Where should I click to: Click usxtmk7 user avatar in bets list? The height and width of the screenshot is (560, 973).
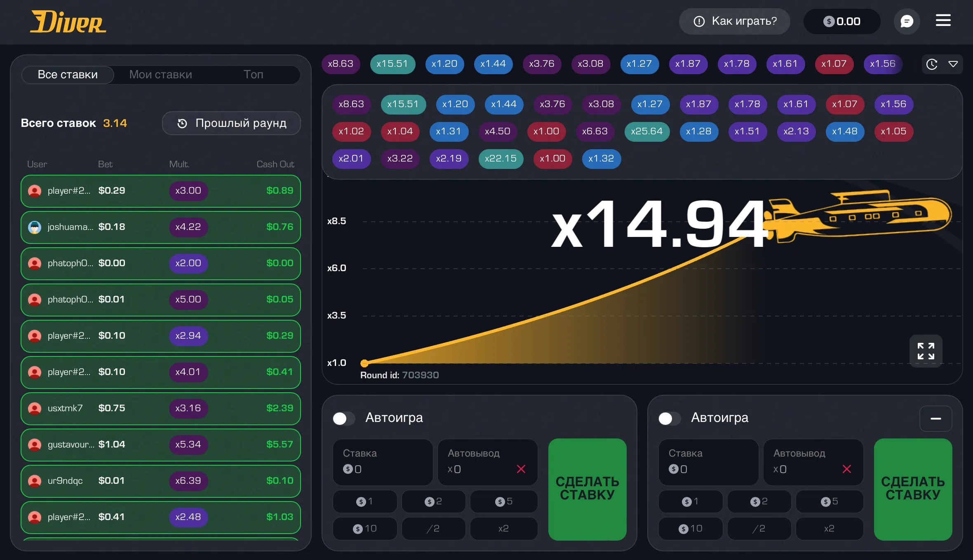coord(35,408)
